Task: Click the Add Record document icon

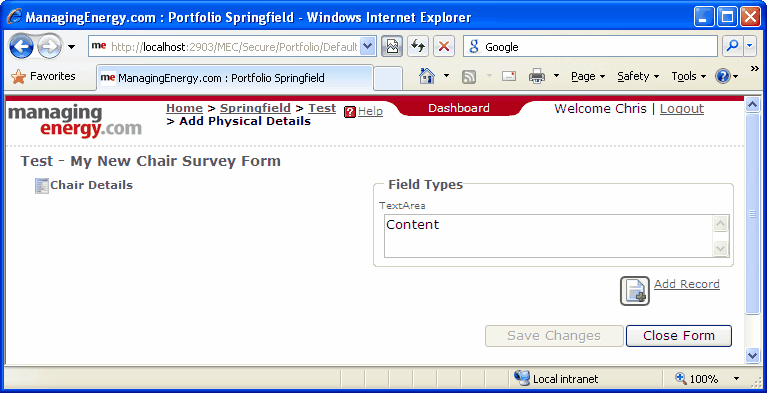Action: click(635, 291)
